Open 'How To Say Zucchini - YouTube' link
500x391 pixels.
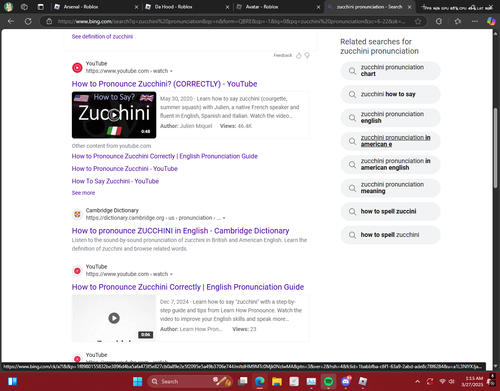click(x=115, y=181)
